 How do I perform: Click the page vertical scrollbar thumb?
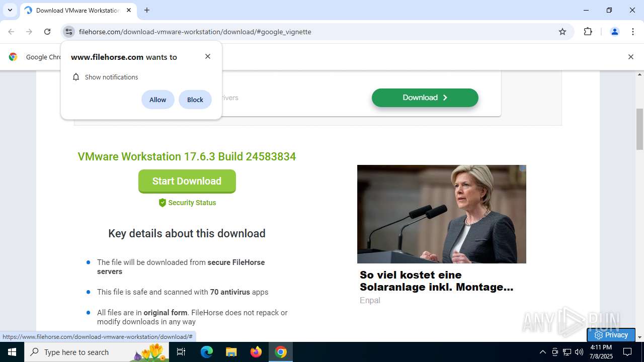click(640, 129)
